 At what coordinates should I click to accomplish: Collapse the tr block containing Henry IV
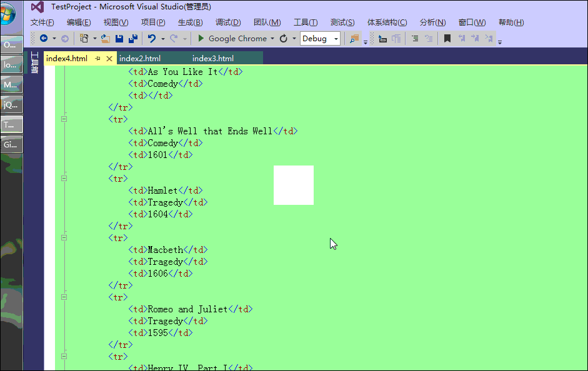(x=64, y=357)
